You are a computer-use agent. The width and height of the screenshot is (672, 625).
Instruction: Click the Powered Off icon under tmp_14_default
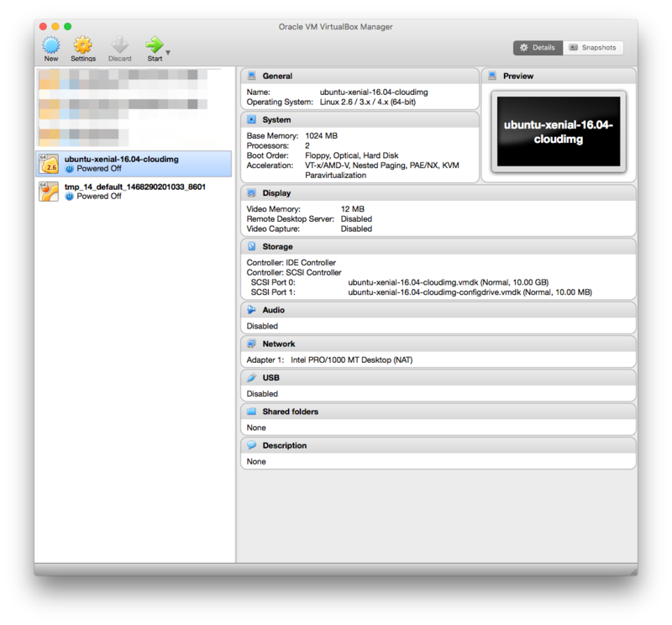[x=69, y=197]
